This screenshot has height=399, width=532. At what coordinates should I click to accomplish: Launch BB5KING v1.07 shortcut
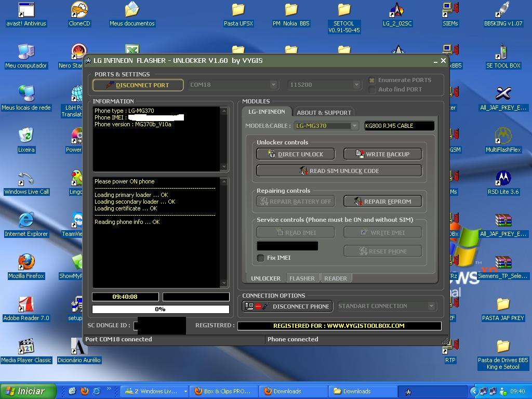[x=503, y=14]
